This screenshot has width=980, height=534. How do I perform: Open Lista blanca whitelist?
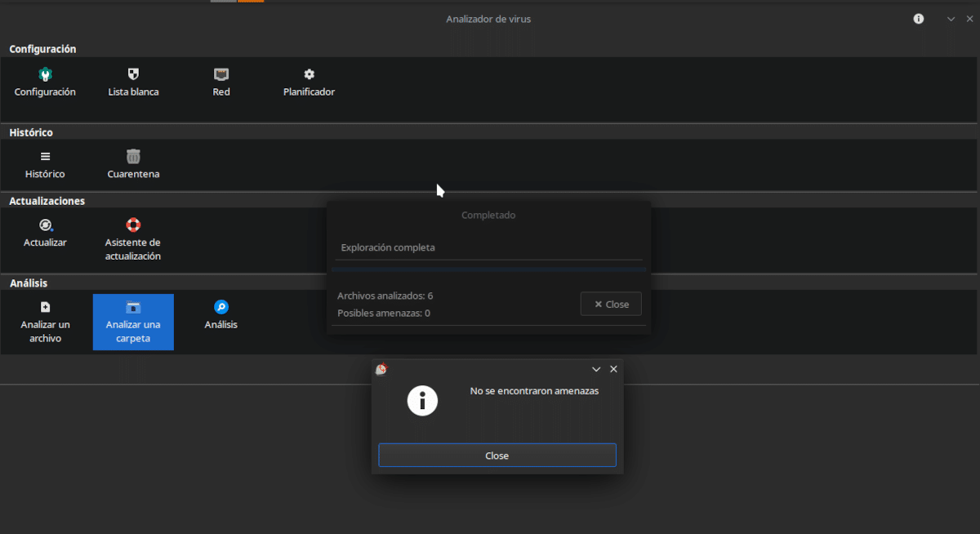click(133, 82)
